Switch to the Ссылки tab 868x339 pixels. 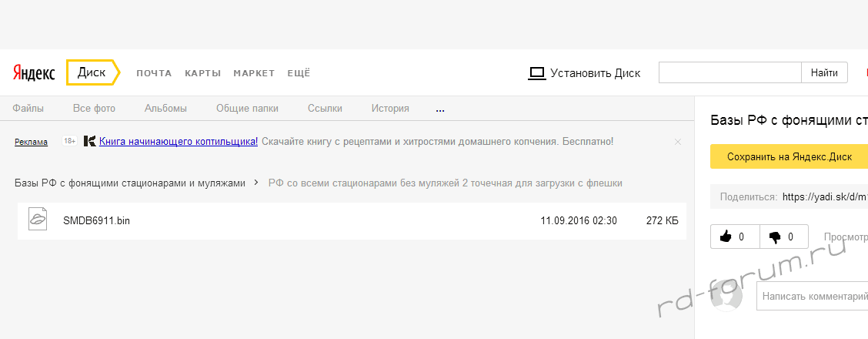pyautogui.click(x=325, y=109)
